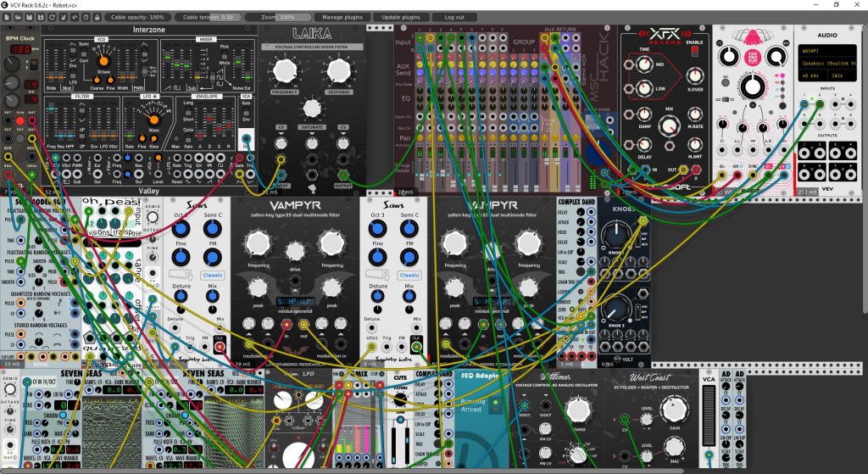Image resolution: width=868 pixels, height=474 pixels.
Task: Click the XFX Reverb DELAY knob
Action: click(644, 144)
